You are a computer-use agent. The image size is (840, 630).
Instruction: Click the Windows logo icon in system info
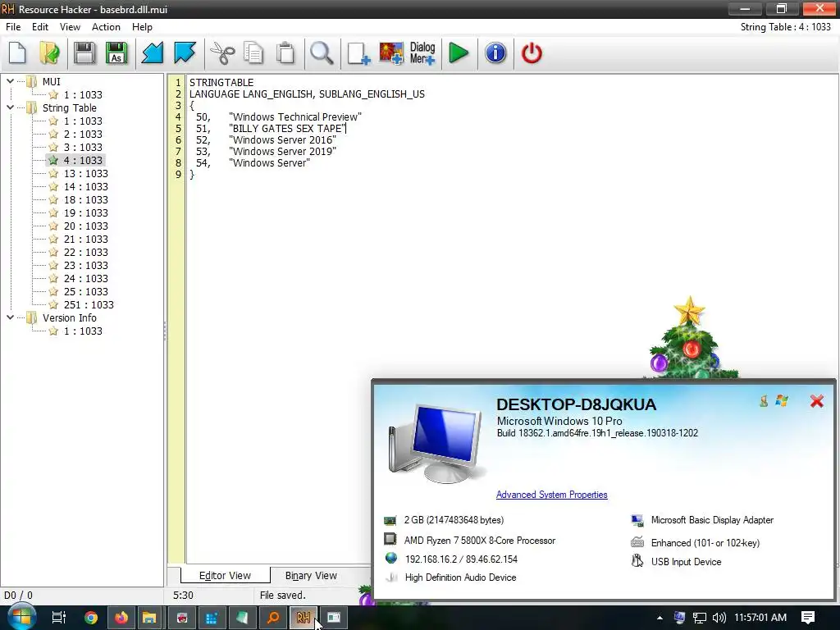(x=782, y=400)
